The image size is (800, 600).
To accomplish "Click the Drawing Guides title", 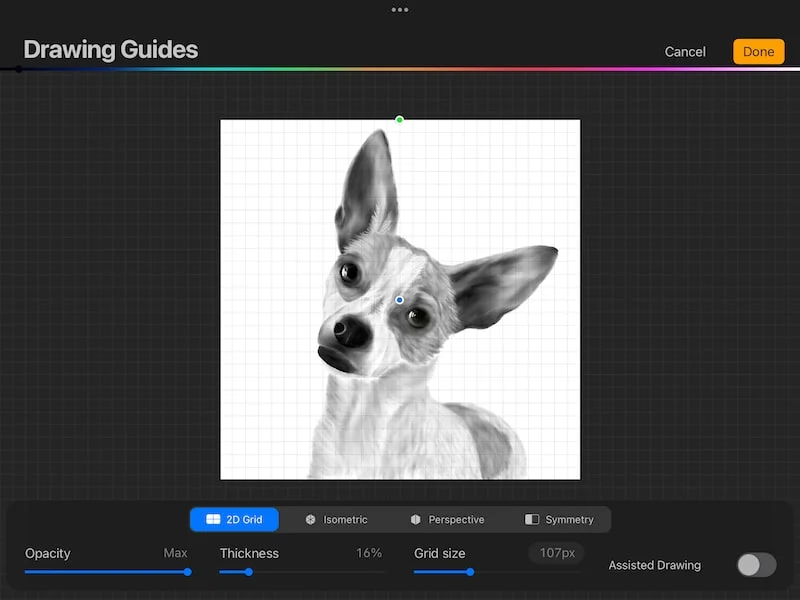I will (111, 50).
